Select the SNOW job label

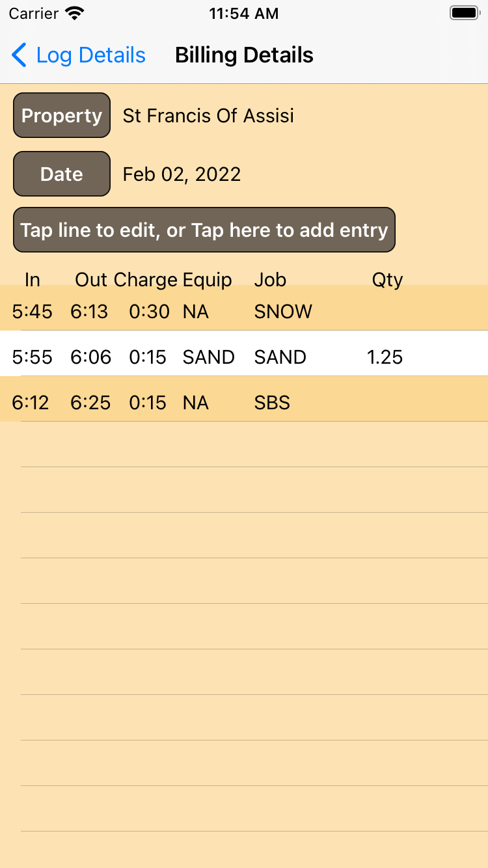point(283,312)
